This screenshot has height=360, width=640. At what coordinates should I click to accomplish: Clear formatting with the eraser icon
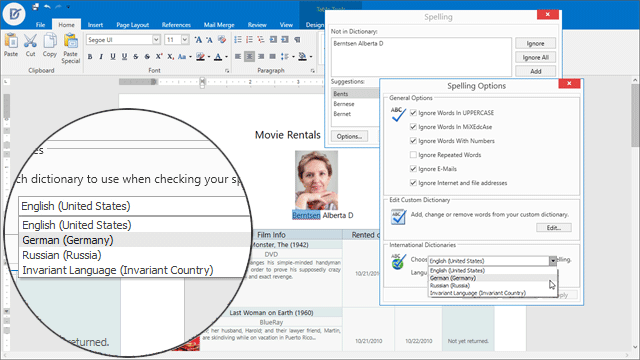click(x=222, y=40)
